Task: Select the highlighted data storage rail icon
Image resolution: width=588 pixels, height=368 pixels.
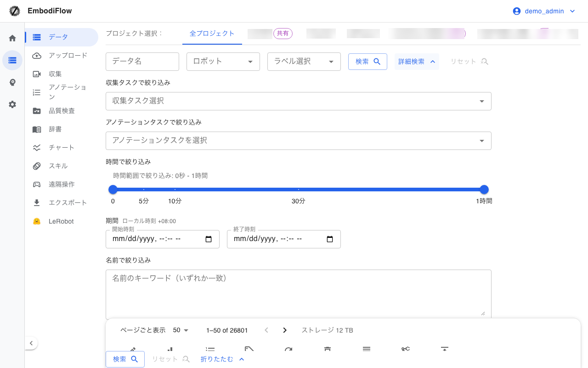Action: pos(12,60)
